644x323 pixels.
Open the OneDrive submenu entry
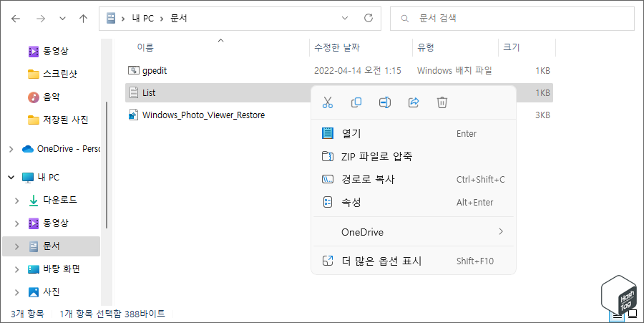(x=413, y=232)
